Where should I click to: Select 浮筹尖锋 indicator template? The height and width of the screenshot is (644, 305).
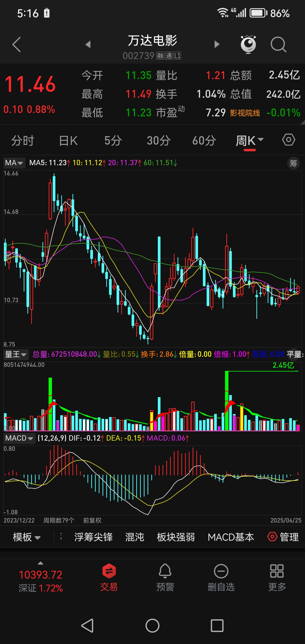[x=93, y=537]
